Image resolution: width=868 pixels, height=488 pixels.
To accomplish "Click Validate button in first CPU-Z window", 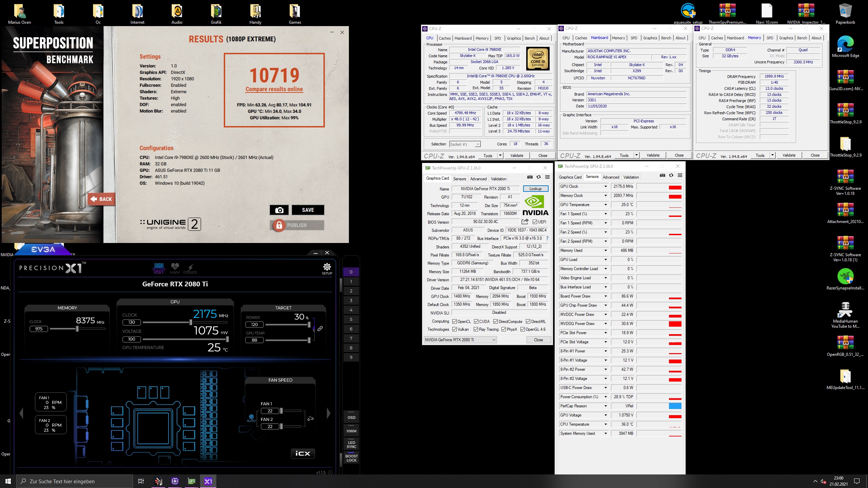I will [x=517, y=156].
